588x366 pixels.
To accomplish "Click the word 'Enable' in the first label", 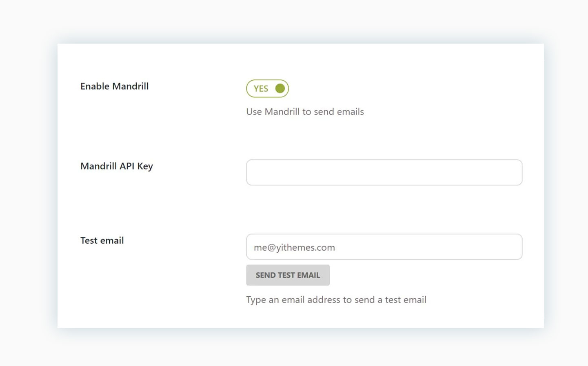I will coord(95,86).
